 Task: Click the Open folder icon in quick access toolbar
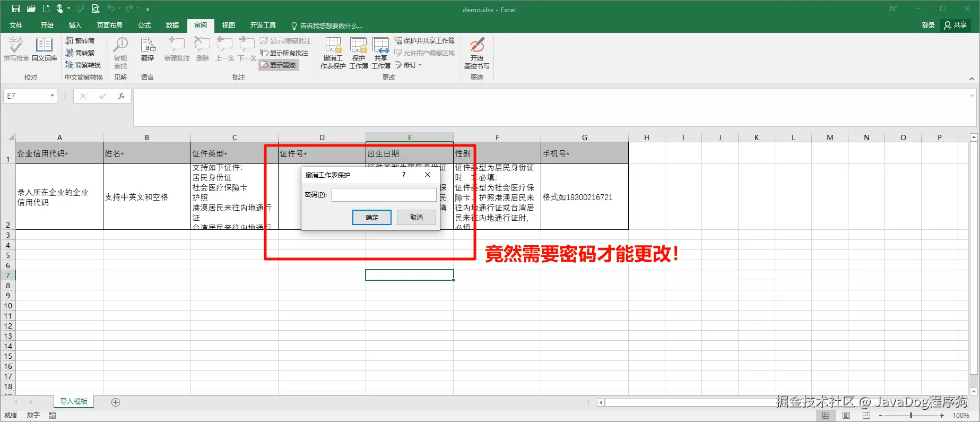(x=31, y=8)
